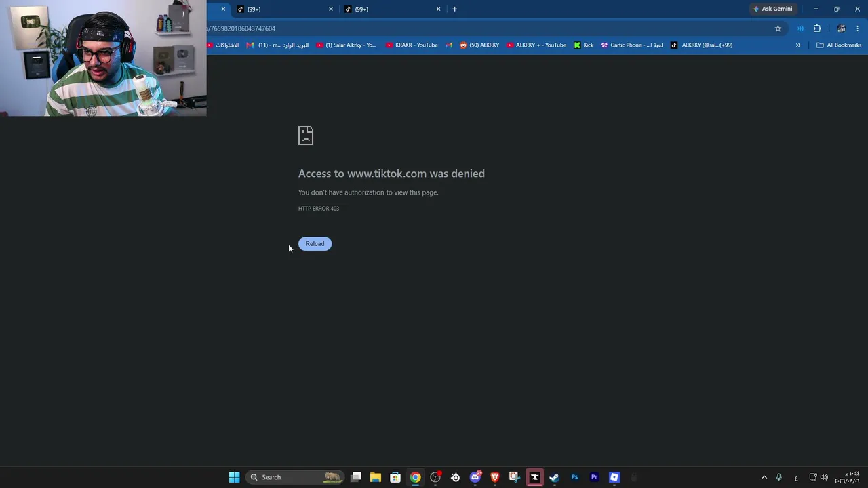The width and height of the screenshot is (868, 488).
Task: Open the Chrome three-dot menu
Action: click(858, 28)
